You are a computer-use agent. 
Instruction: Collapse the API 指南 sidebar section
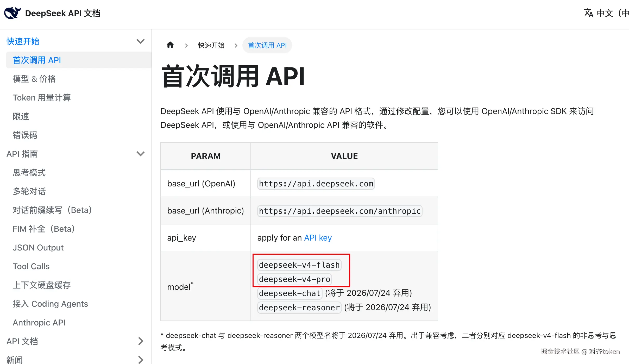(x=140, y=154)
